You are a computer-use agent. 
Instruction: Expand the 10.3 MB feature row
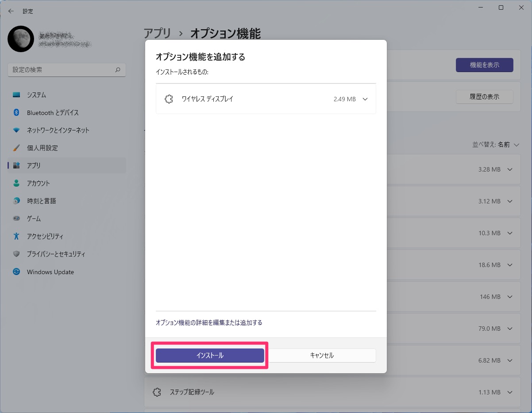coord(510,233)
